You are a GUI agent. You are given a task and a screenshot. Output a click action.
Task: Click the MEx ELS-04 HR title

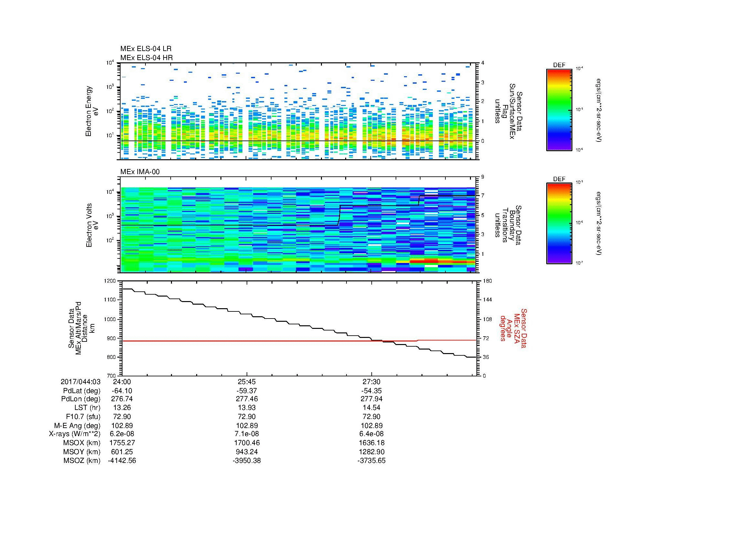146,58
